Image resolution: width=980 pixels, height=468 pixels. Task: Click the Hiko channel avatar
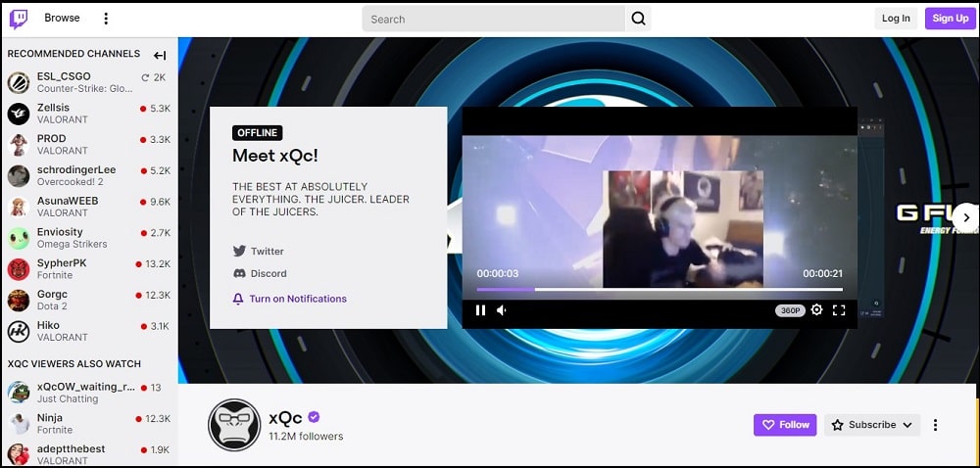click(x=19, y=331)
